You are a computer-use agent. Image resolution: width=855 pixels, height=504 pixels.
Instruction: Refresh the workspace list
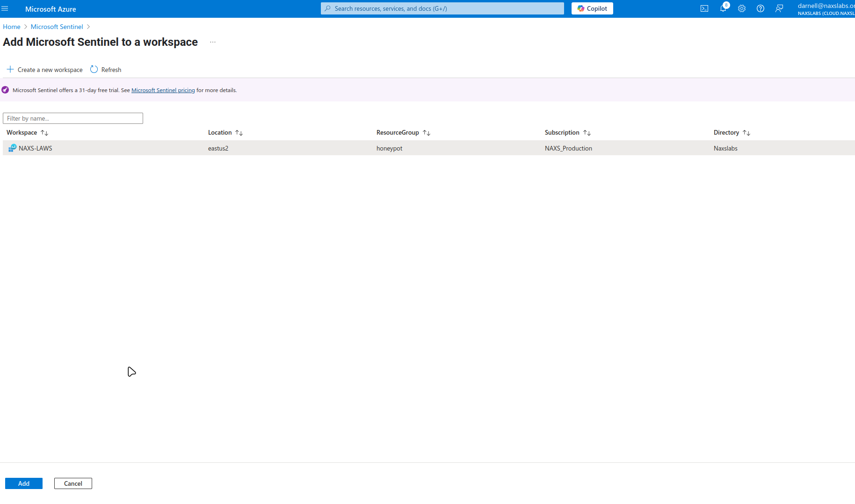coord(106,70)
